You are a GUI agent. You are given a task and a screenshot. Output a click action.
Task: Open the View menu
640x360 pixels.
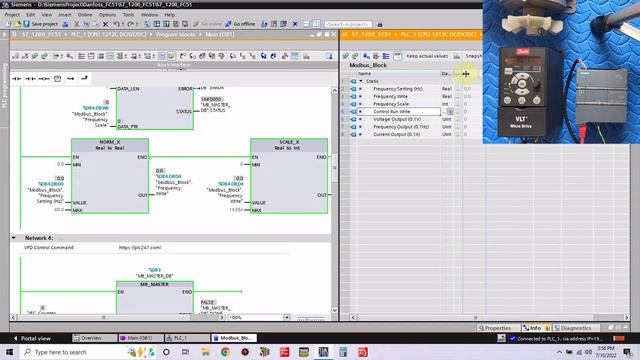click(47, 14)
